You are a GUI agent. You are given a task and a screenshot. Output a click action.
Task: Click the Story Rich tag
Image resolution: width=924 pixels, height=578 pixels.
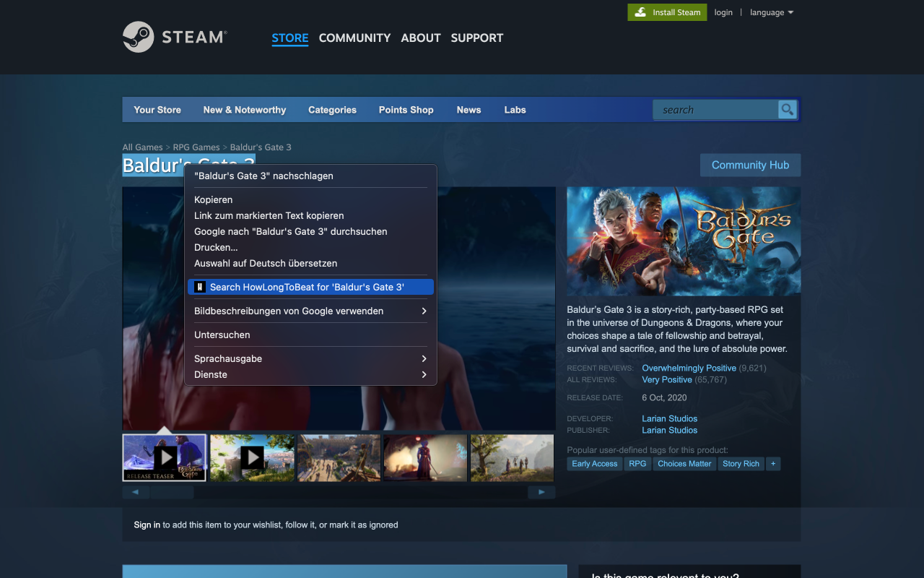click(x=741, y=464)
